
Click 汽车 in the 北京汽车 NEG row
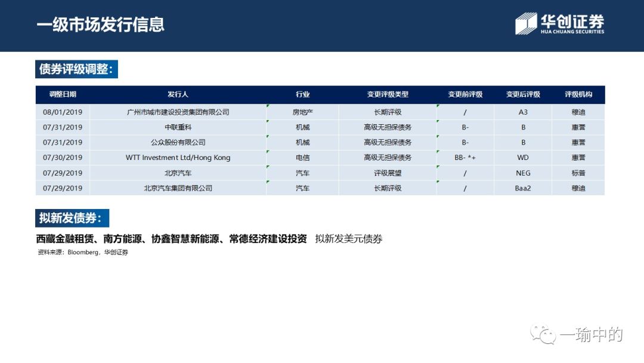coord(303,173)
